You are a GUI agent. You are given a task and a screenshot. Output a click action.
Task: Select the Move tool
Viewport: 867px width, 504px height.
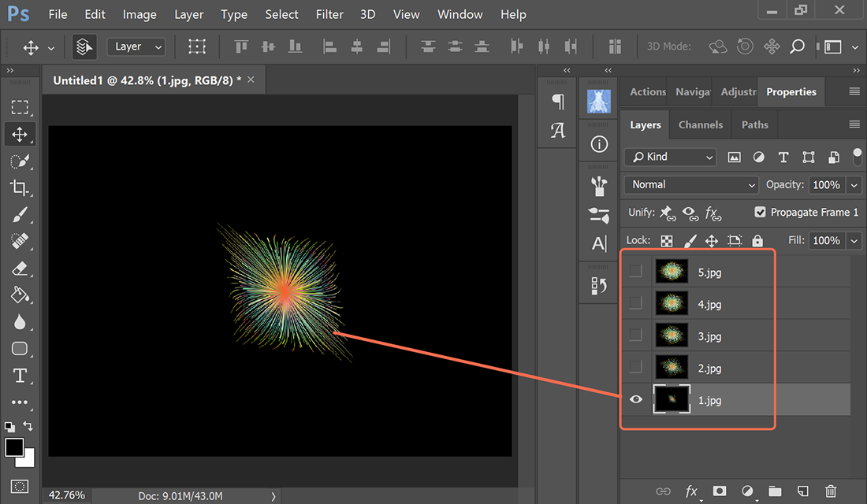click(20, 134)
